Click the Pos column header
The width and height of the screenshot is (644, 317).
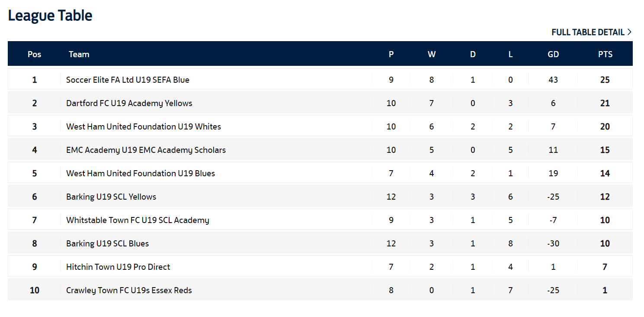click(34, 54)
